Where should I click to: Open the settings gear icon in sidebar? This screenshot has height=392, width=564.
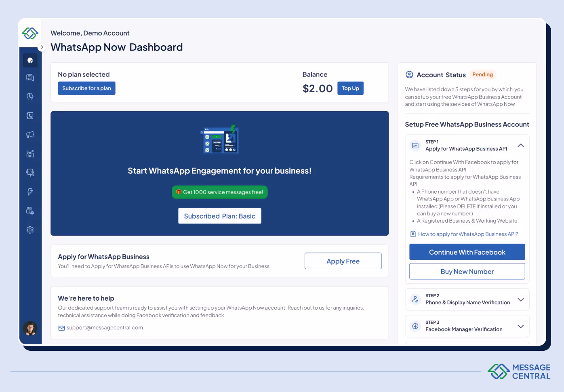(x=30, y=230)
